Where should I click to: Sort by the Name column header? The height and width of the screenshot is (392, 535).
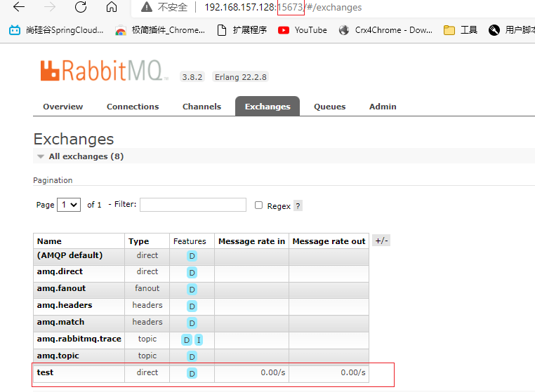[x=49, y=241]
